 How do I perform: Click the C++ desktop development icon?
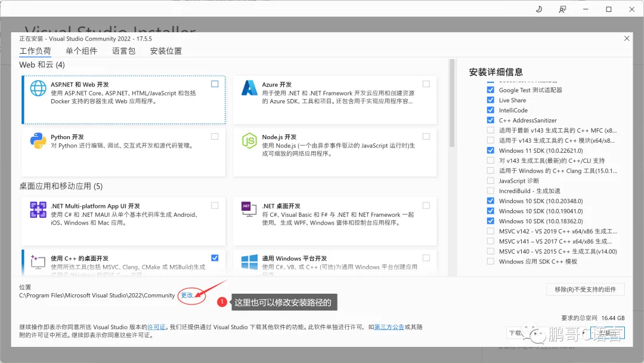38,262
